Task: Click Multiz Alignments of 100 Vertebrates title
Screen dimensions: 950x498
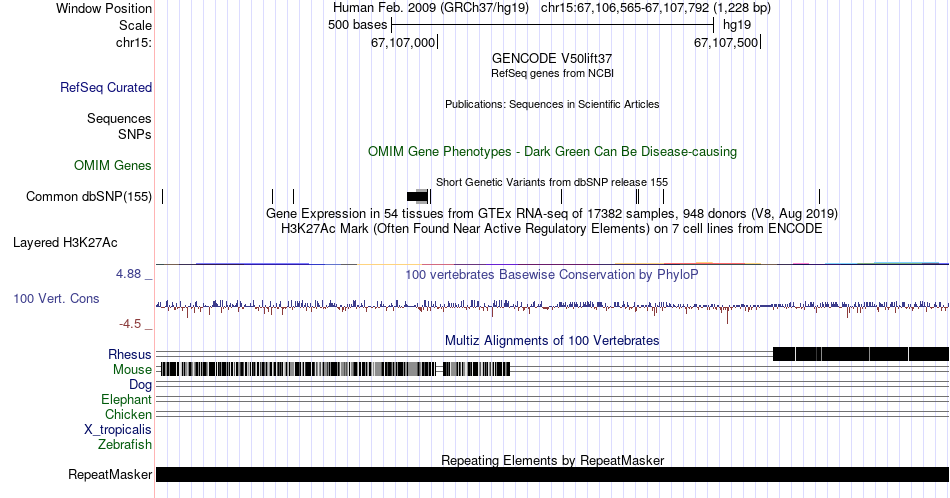Action: [552, 340]
